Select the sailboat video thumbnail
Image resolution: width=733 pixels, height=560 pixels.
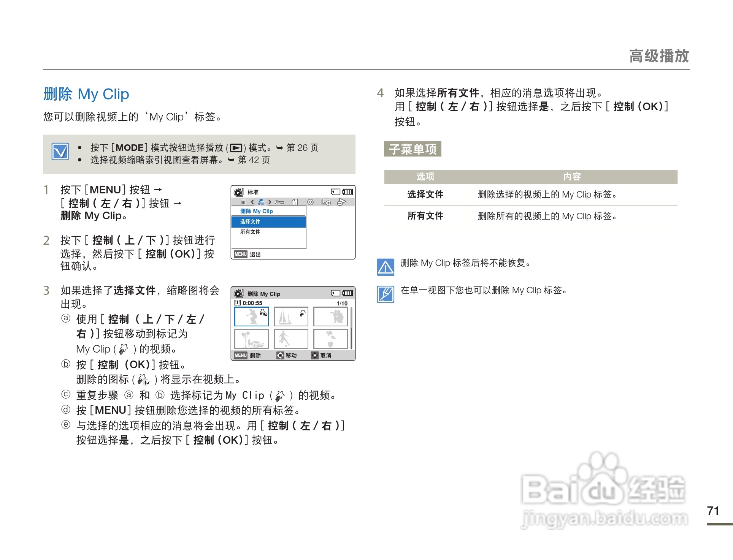(291, 316)
